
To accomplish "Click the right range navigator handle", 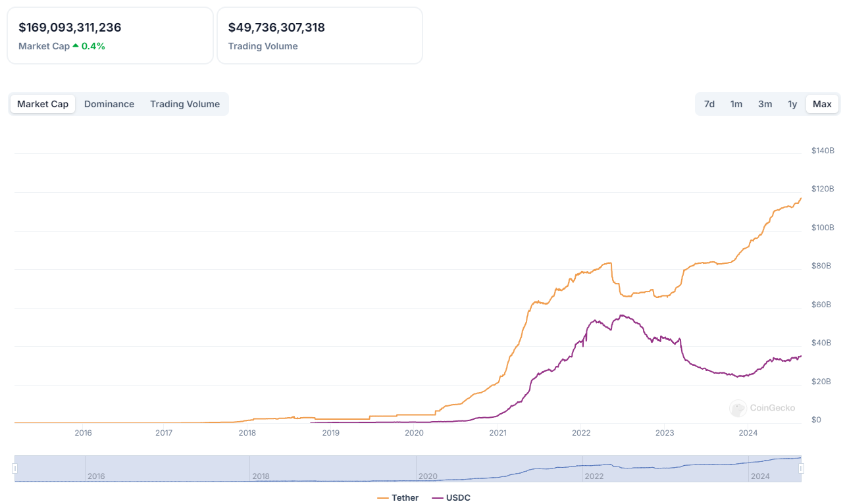I will pyautogui.click(x=802, y=468).
